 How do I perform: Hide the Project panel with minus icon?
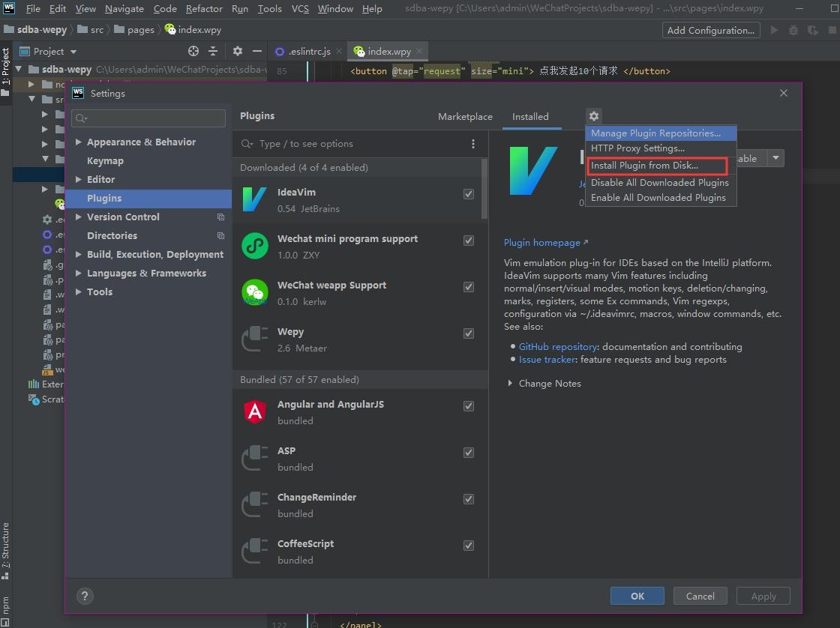(x=257, y=51)
